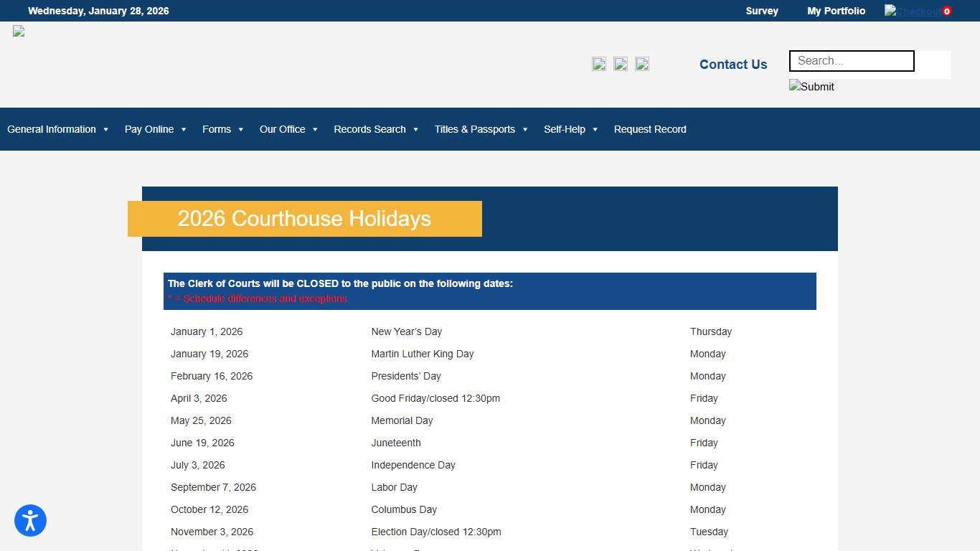
Task: Select Request Record in the navigation bar
Action: [650, 129]
